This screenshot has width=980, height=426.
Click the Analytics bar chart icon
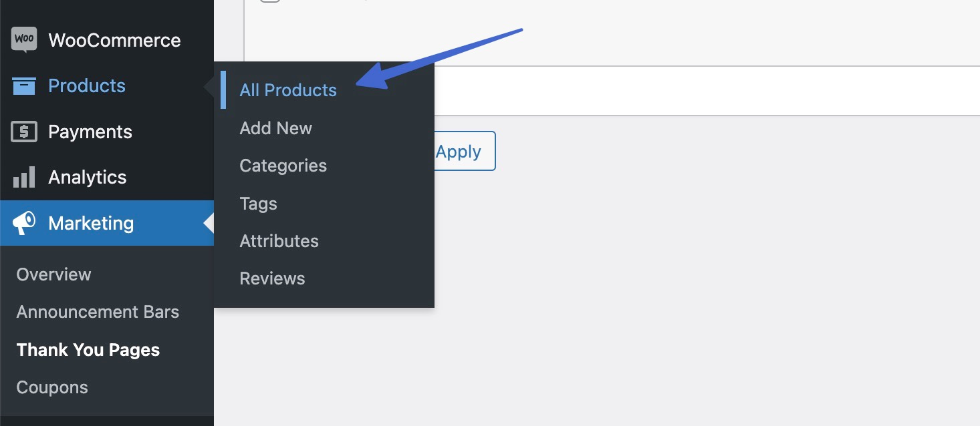pyautogui.click(x=24, y=178)
